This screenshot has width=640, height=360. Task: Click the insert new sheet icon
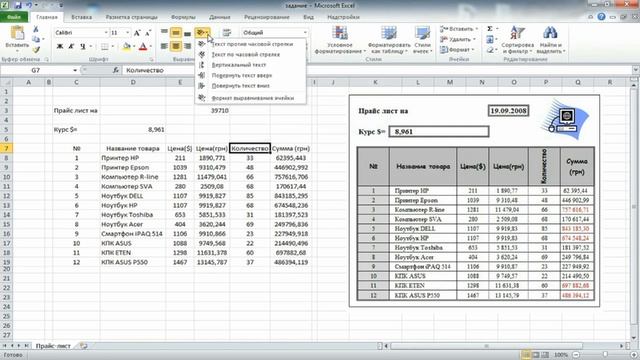(84, 346)
